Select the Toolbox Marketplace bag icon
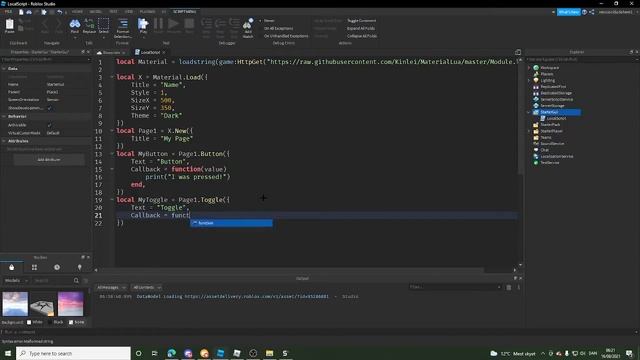This screenshot has height=360, width=640. 11,267
